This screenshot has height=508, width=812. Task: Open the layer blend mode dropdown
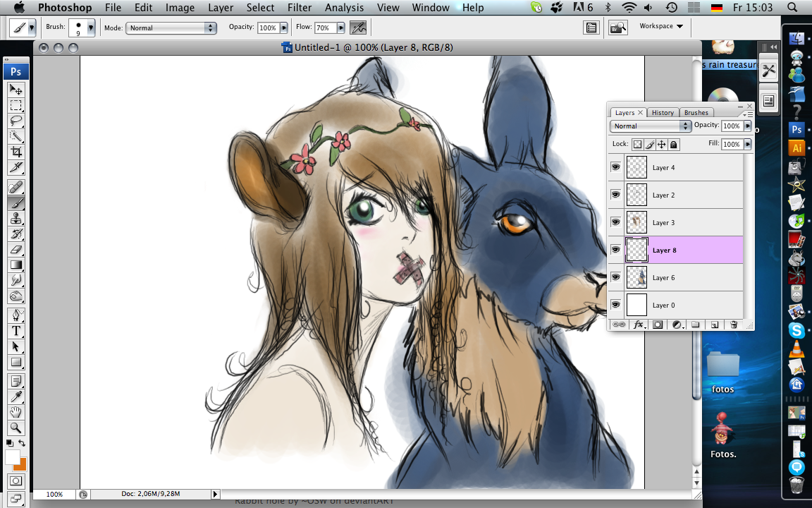point(650,126)
